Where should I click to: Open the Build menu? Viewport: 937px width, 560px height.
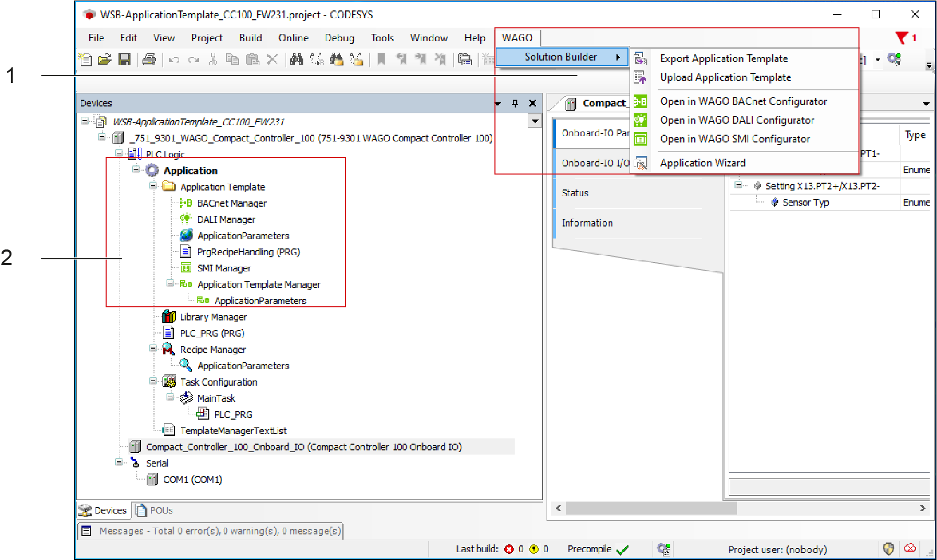pos(251,38)
